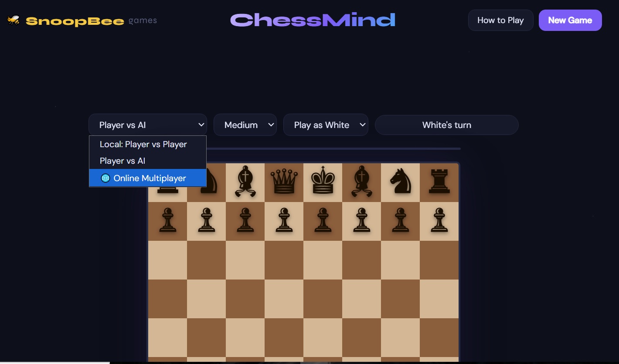This screenshot has height=364, width=619.
Task: Click the black pawn in the leftmost column
Action: tap(167, 220)
